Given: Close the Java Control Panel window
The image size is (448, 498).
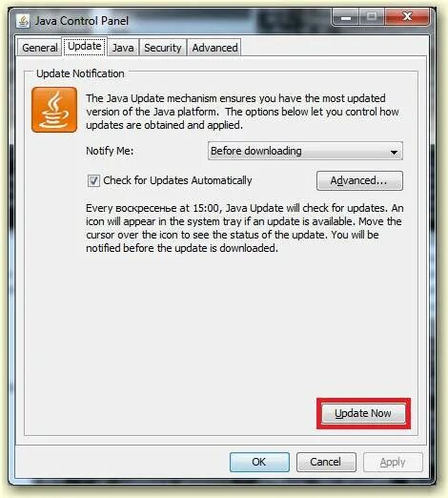Looking at the screenshot, I should pos(407,16).
